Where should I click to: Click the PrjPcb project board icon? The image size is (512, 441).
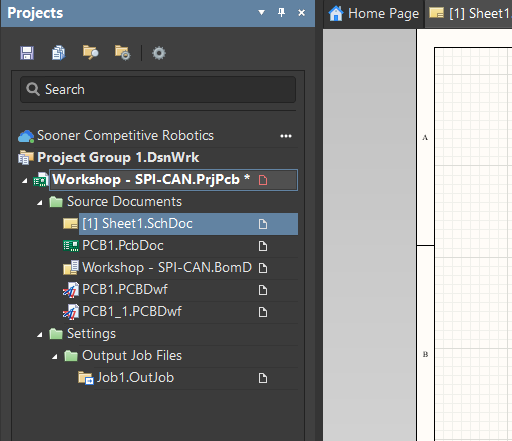coord(41,180)
